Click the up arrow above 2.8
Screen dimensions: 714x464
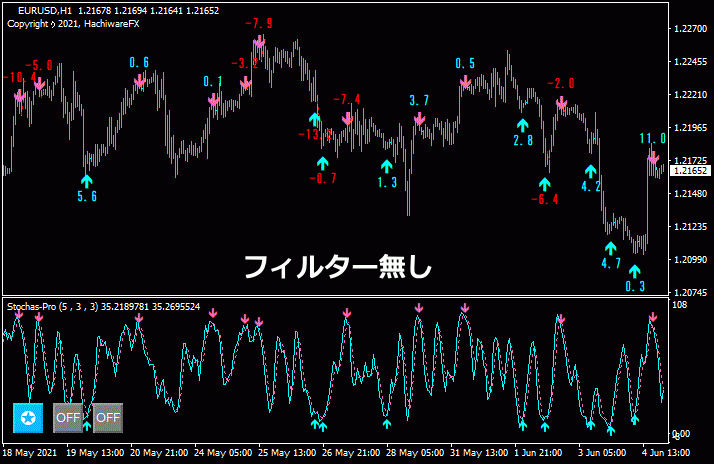(522, 124)
